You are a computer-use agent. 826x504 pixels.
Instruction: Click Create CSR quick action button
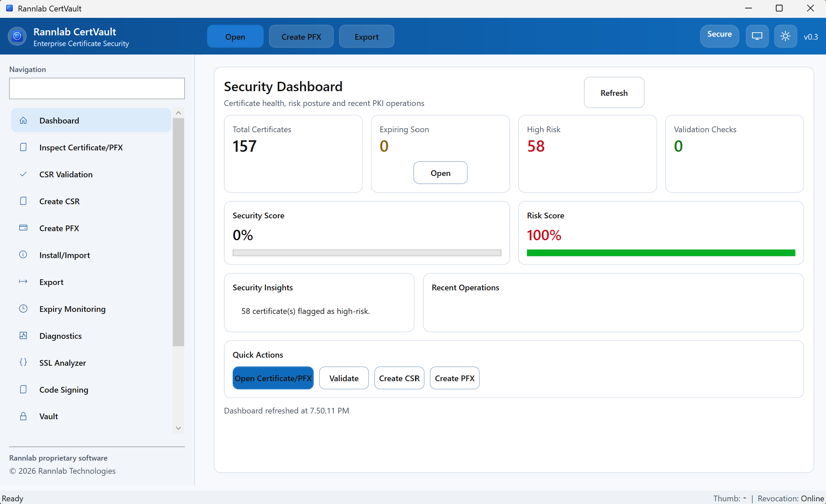(x=399, y=378)
